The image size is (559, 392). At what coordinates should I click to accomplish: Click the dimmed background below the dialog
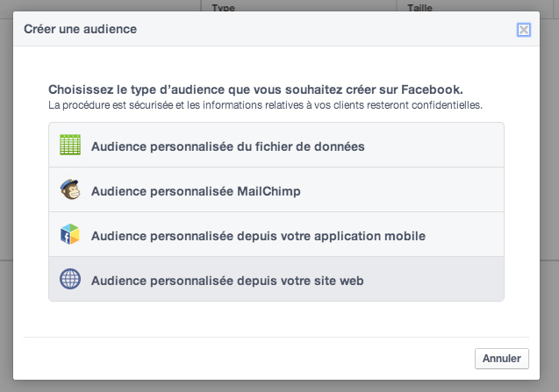click(x=279, y=387)
